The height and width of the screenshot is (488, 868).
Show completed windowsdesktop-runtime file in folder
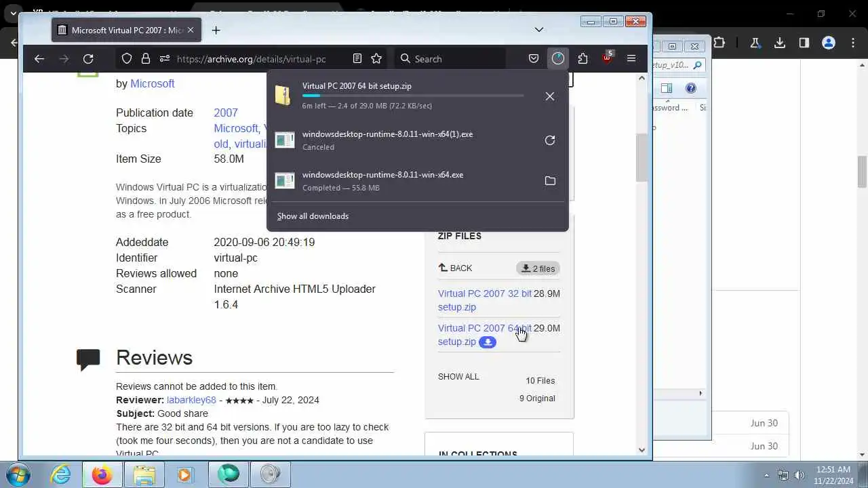[x=550, y=181]
